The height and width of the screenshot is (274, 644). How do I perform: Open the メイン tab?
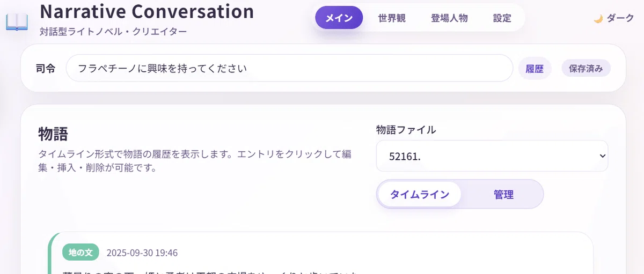point(339,18)
